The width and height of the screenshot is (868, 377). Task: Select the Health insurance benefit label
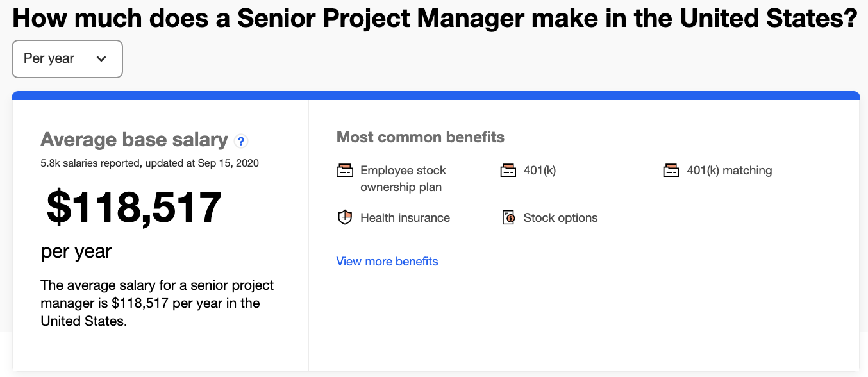pos(405,218)
